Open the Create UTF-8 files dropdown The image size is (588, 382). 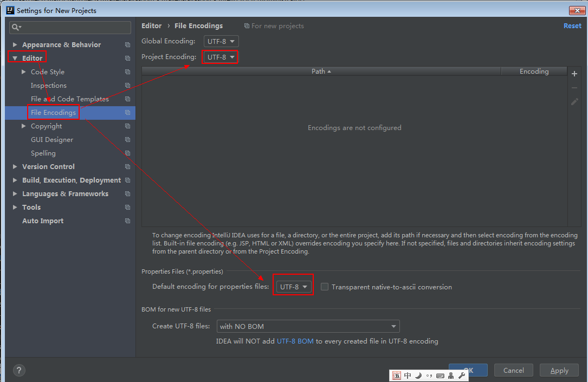click(308, 326)
